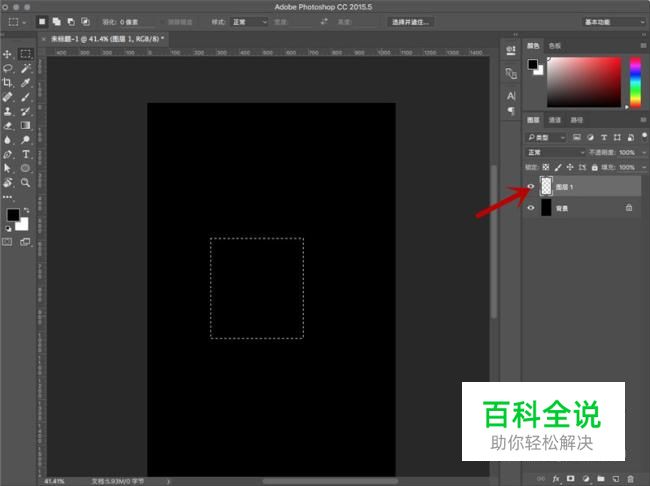
Task: Filter layers by pixel layers
Action: 577,137
